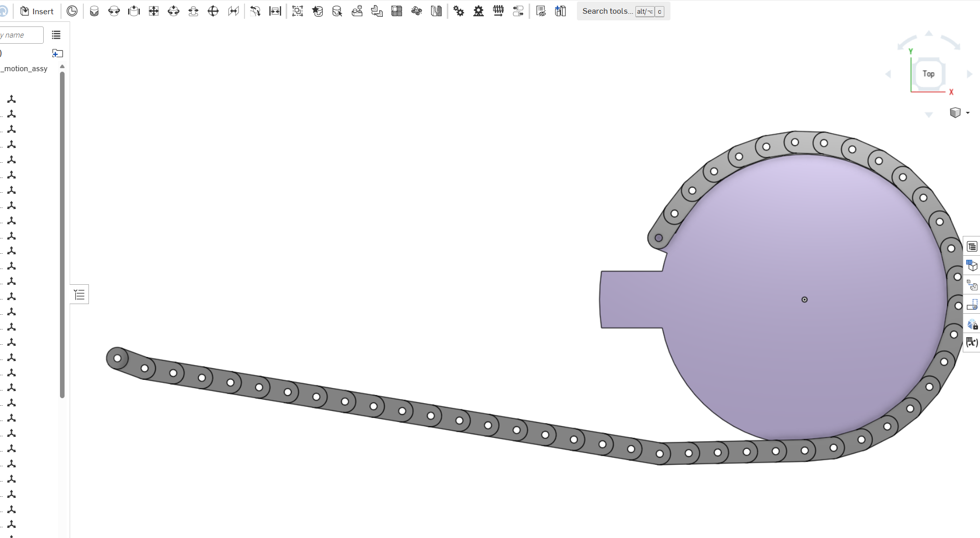This screenshot has height=538, width=980.
Task: Select the Rack and pinion relation tool
Action: pyautogui.click(x=478, y=11)
